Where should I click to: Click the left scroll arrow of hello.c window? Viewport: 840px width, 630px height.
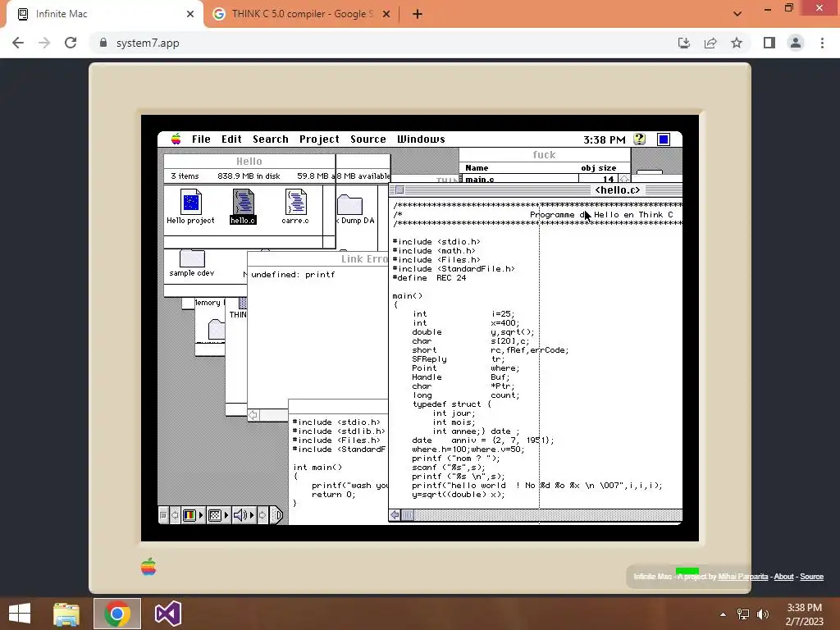pyautogui.click(x=395, y=515)
